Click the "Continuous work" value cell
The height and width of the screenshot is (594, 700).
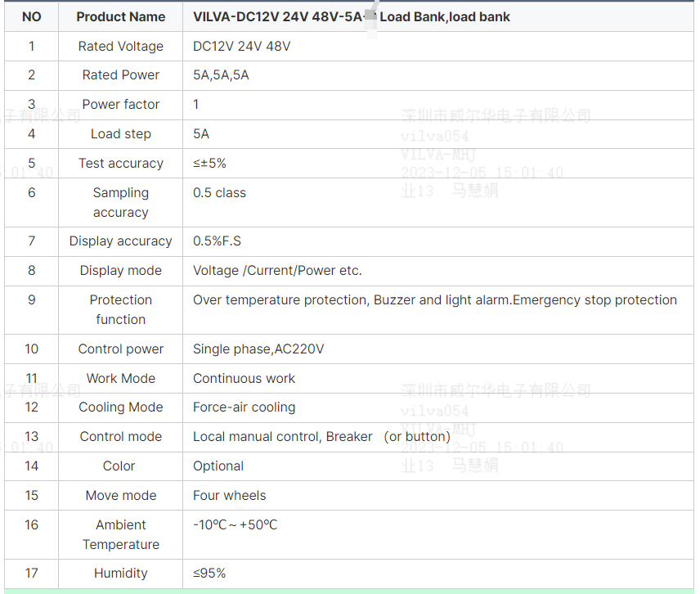[244, 379]
